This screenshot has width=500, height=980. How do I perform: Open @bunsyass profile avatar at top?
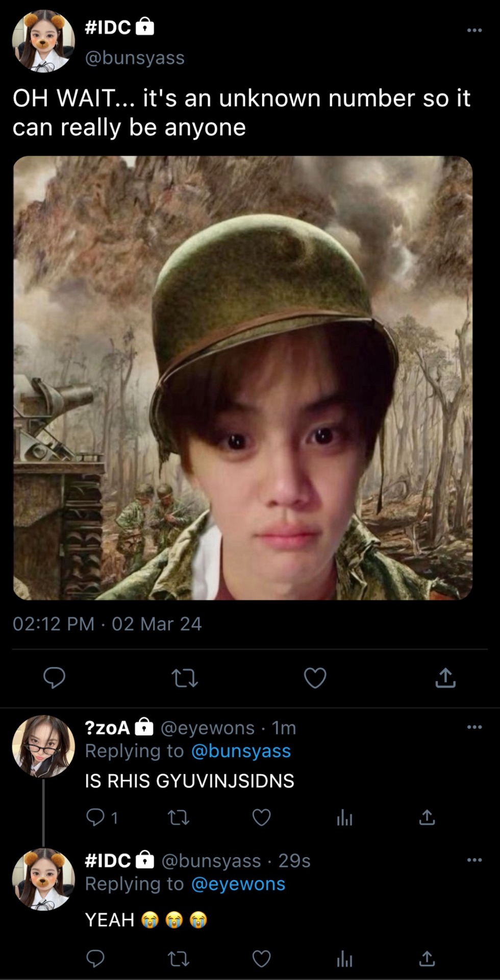click(x=43, y=41)
